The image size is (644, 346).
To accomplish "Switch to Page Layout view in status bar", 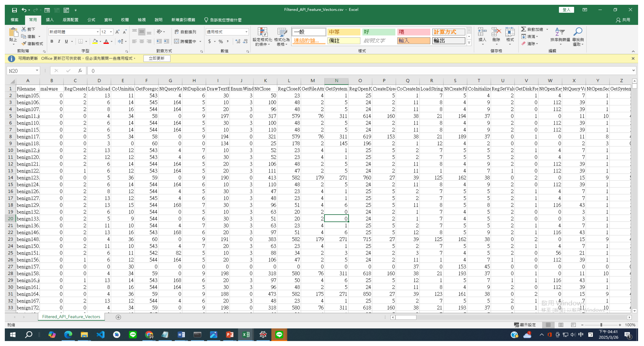I will (561, 325).
